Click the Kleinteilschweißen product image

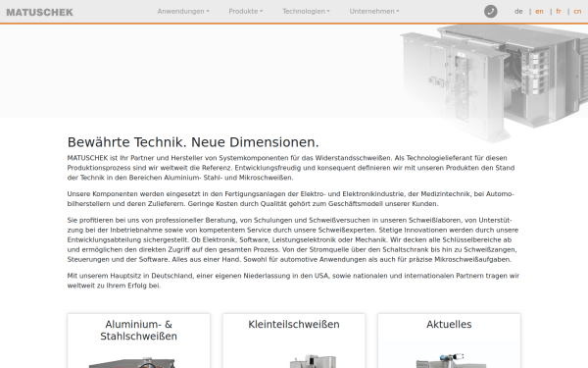pos(314,361)
